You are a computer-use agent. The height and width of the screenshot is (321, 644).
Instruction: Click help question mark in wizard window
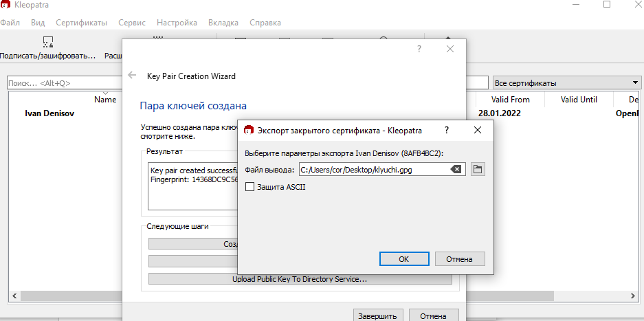click(x=419, y=49)
